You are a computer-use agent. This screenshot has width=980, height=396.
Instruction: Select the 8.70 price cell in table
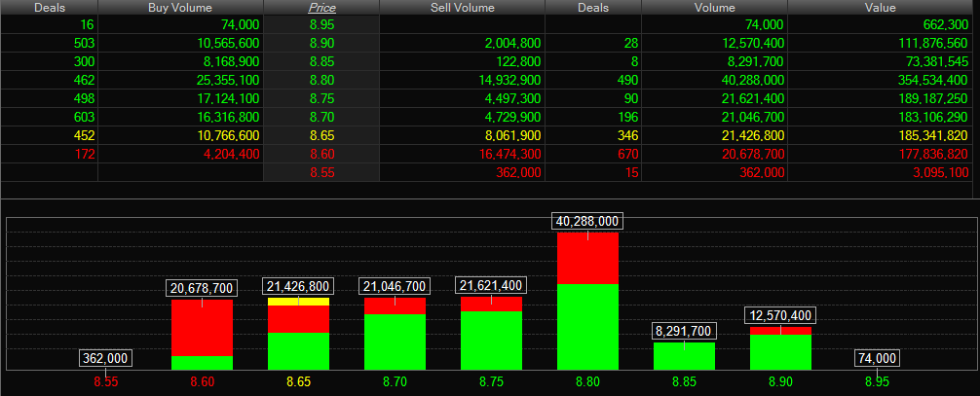[x=321, y=117]
